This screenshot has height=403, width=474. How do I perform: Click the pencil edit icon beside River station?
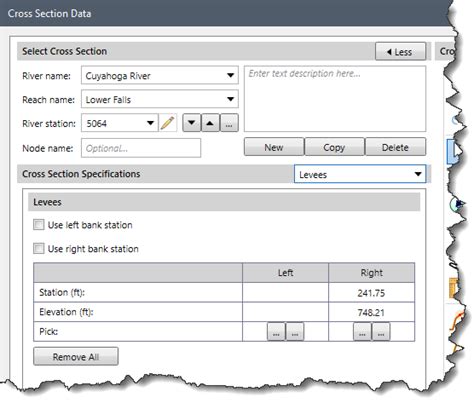168,123
